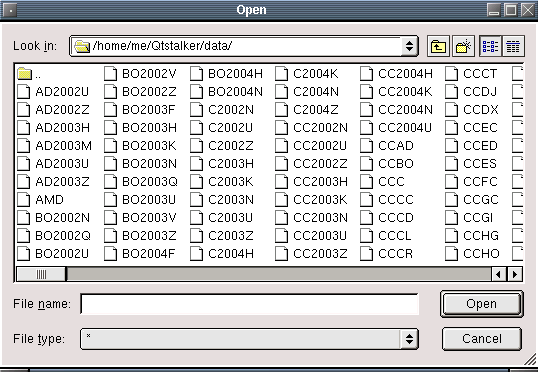
Task: Select file name AD2003Z
Action: pyautogui.click(x=62, y=182)
